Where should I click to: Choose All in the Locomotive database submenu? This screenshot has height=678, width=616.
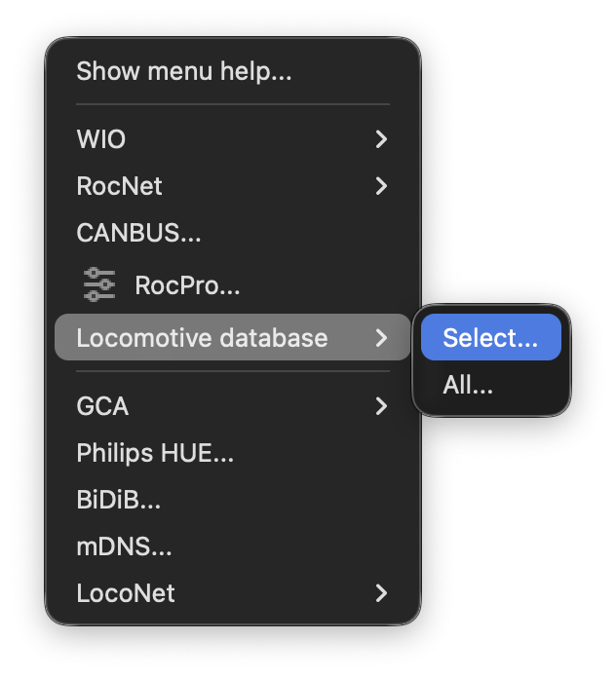click(x=468, y=385)
